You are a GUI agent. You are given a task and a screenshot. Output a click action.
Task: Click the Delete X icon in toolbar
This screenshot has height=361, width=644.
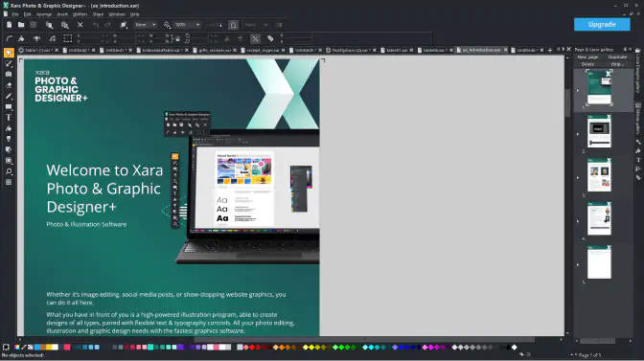[80, 25]
